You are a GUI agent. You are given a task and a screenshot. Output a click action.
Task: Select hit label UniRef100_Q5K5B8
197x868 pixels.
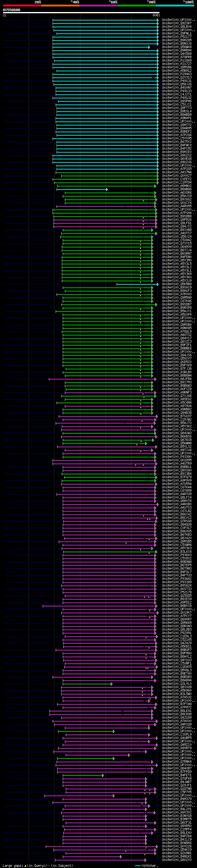[x=177, y=285]
